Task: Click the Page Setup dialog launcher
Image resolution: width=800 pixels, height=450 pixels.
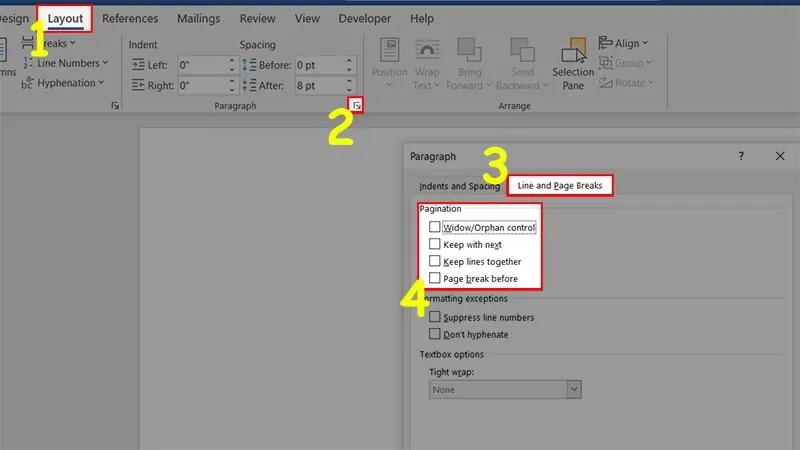Action: click(x=115, y=106)
